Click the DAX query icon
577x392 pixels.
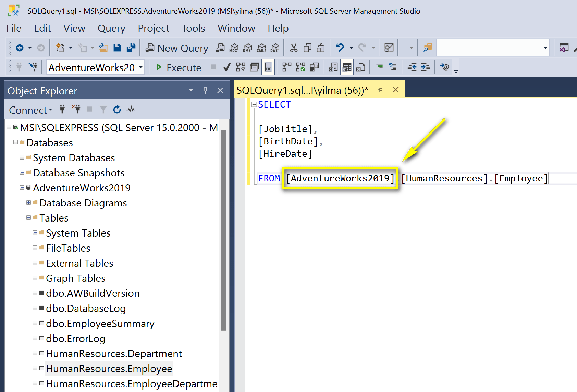click(275, 48)
